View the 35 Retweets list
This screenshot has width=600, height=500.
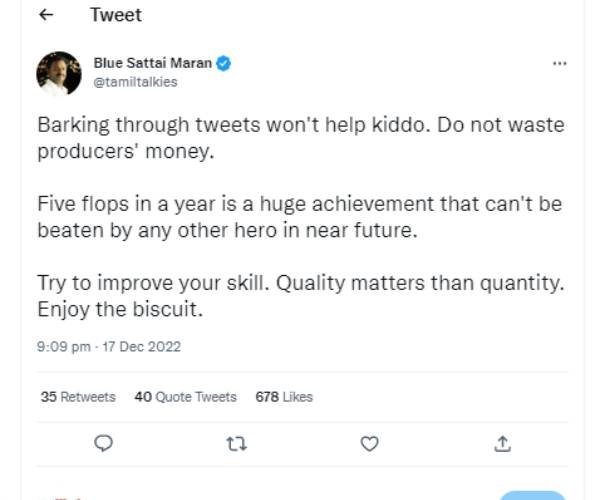point(78,397)
